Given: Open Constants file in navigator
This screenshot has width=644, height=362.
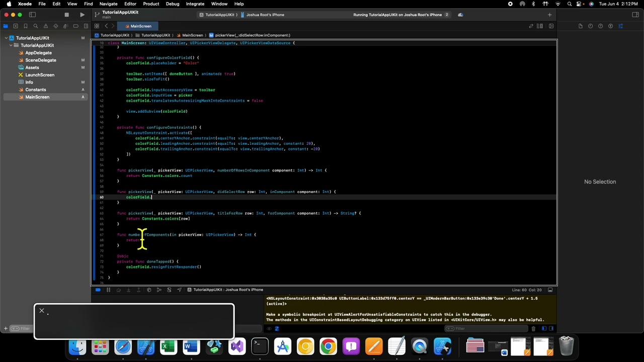Looking at the screenshot, I should point(35,89).
